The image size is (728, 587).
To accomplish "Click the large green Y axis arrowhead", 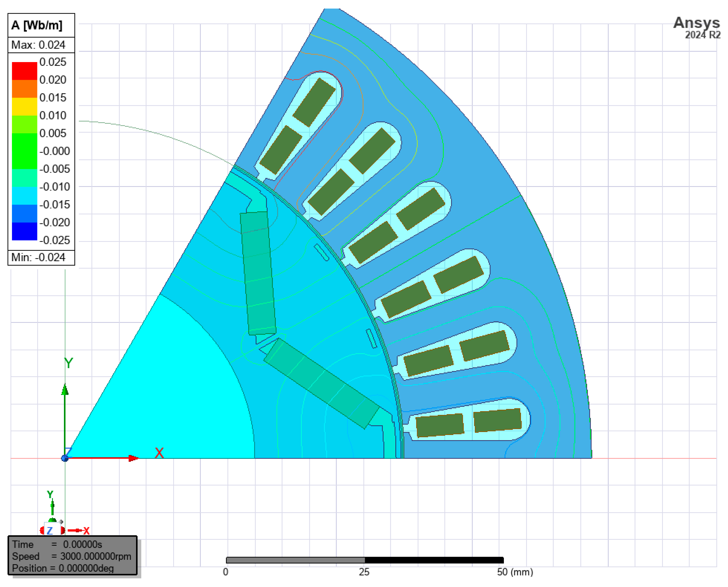I will click(65, 390).
